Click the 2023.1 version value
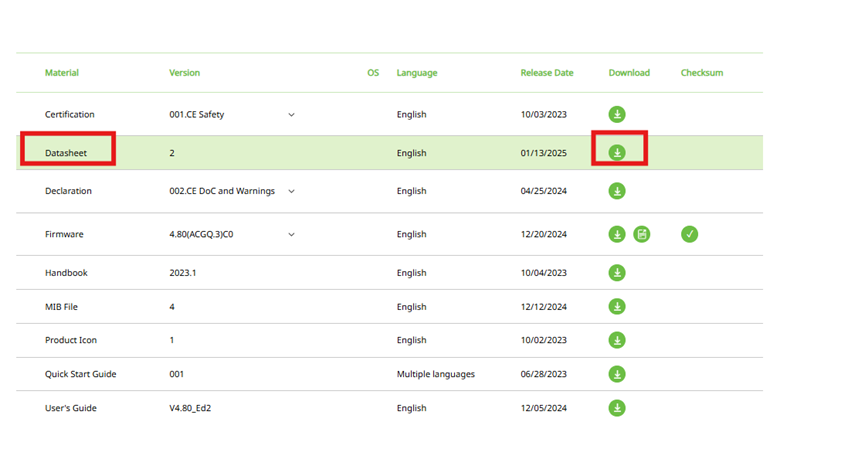This screenshot has height=466, width=865. point(183,272)
